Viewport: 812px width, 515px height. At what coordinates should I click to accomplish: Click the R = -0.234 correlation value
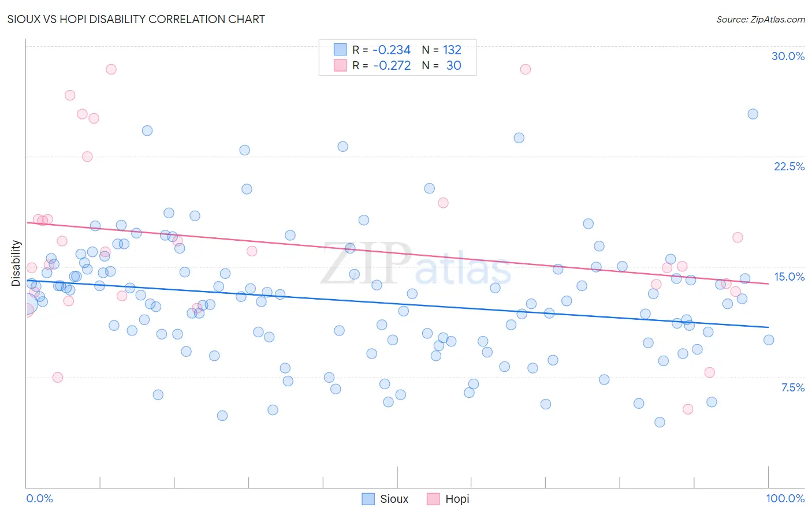[x=382, y=50]
